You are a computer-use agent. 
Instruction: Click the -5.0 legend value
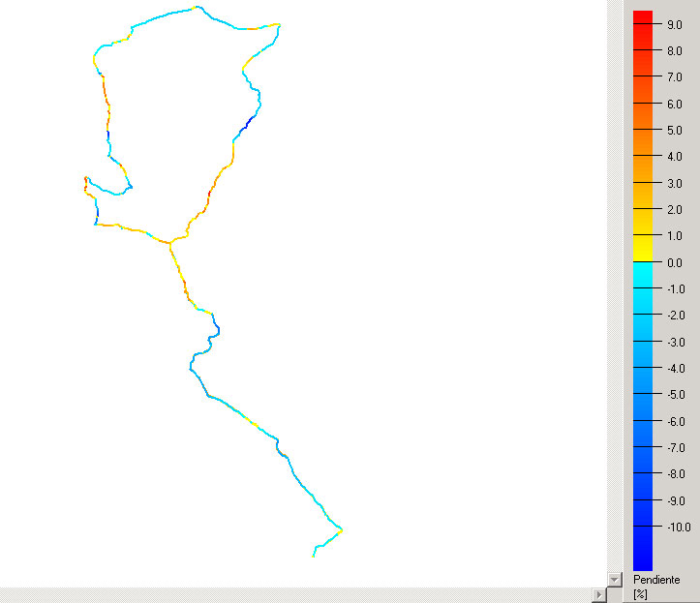tap(676, 395)
